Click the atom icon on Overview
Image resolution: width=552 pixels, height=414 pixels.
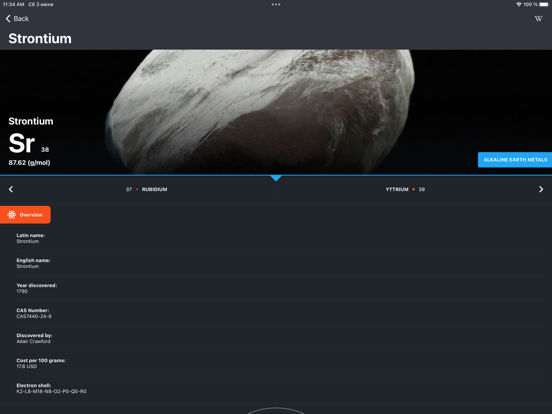(12, 215)
